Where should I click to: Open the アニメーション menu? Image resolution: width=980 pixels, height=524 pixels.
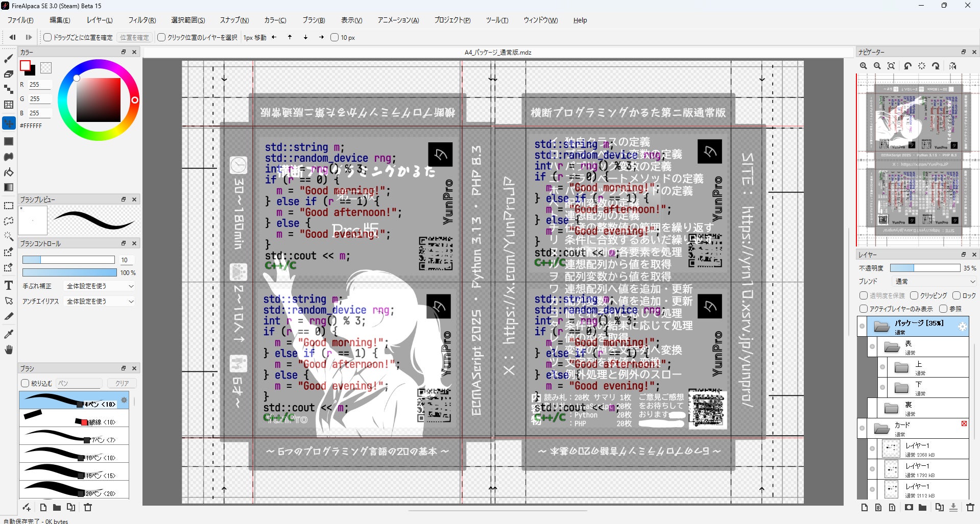point(398,20)
